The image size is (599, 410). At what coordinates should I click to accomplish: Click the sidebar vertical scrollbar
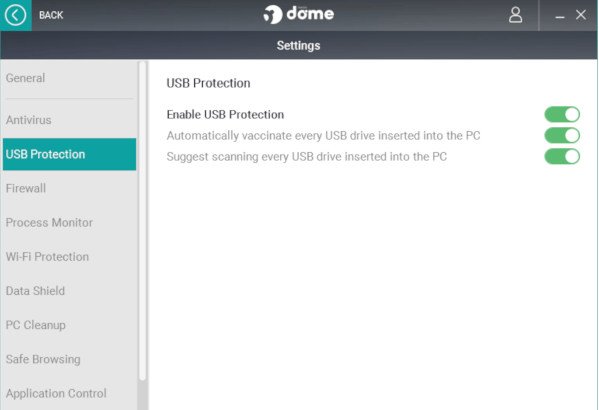(142, 221)
